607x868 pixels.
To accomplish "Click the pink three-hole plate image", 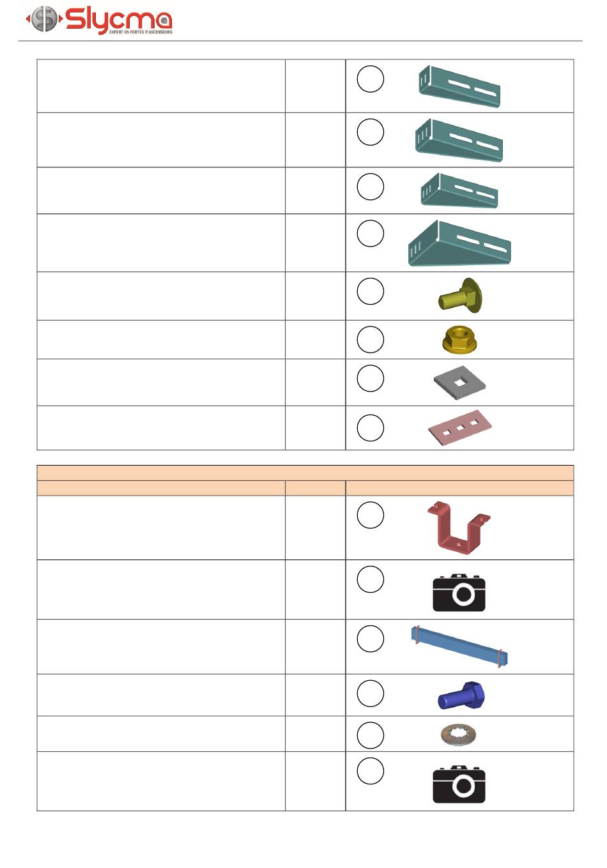I will [x=460, y=428].
